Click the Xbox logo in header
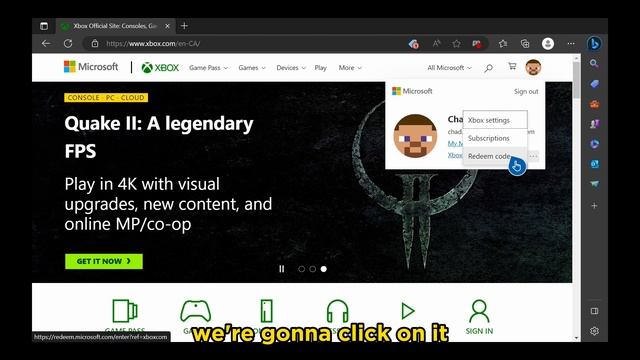Image resolution: width=640 pixels, height=360 pixels. [x=160, y=68]
